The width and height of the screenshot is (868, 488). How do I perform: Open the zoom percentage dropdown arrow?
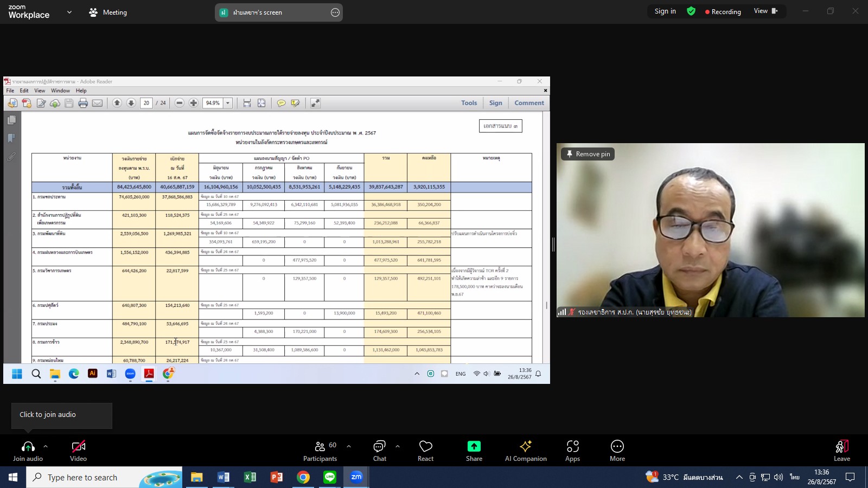[228, 103]
